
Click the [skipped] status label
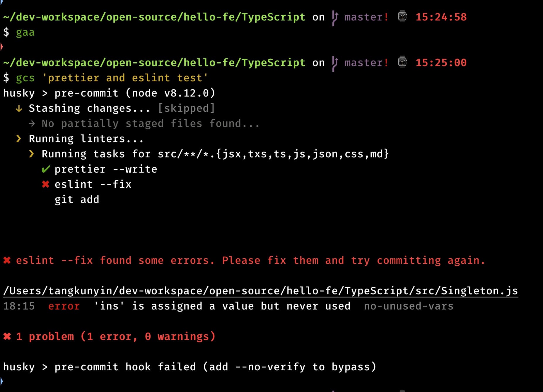[187, 108]
